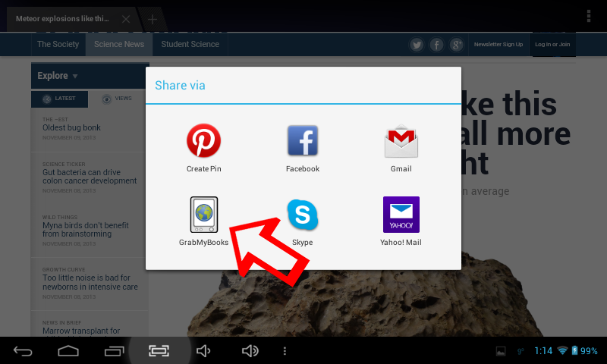Open Too little noise is bad for newborns
607x364 pixels.
click(90, 282)
